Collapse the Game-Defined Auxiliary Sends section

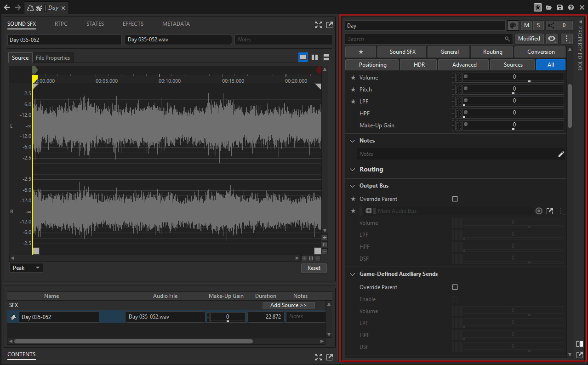(353, 274)
